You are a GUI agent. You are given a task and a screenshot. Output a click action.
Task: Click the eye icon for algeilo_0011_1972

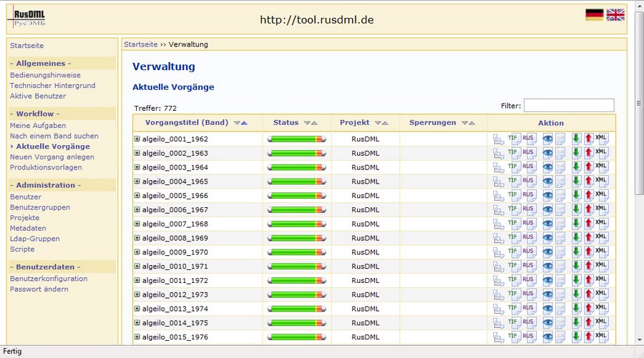(547, 281)
